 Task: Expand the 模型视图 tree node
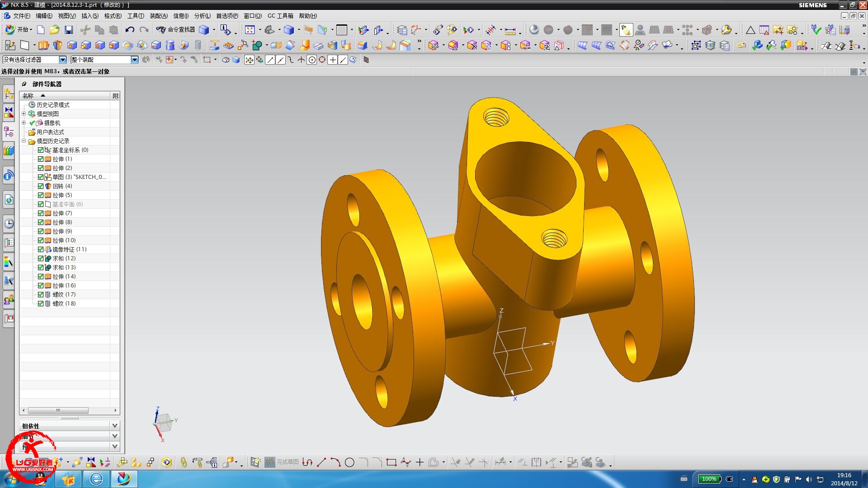pos(24,114)
